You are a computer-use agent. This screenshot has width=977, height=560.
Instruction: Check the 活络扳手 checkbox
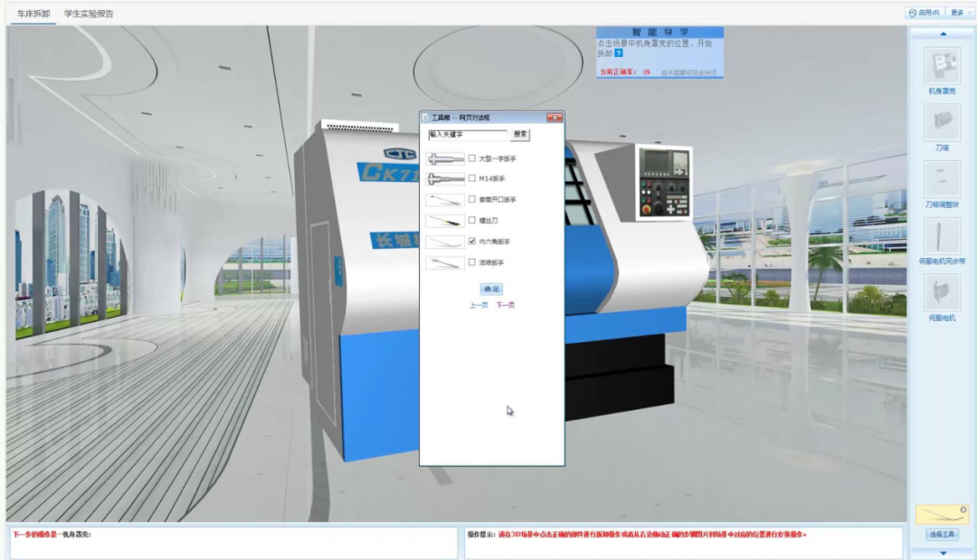471,262
